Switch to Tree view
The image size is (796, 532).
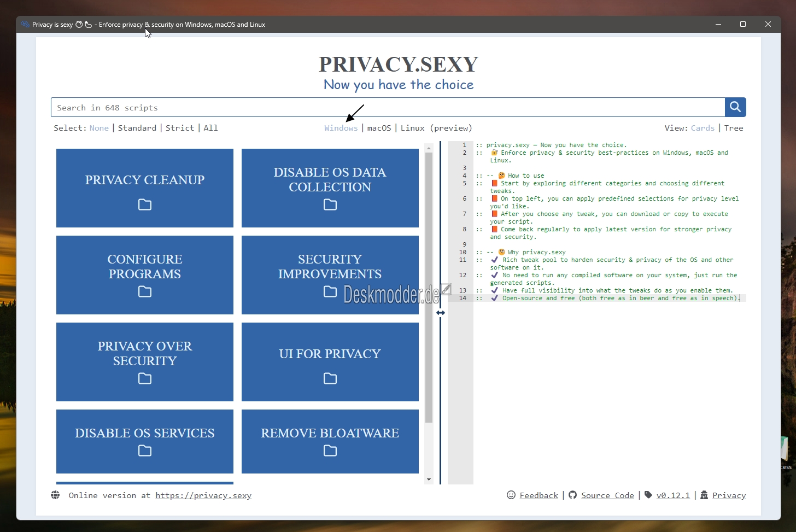point(734,128)
